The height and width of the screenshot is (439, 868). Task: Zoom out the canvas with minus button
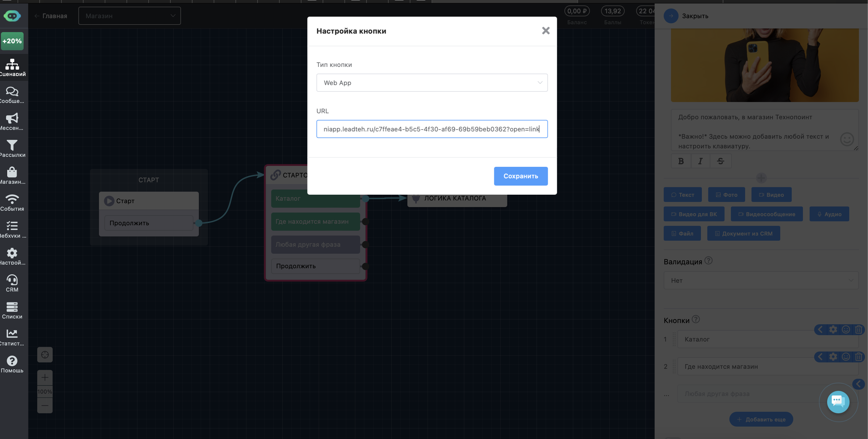(x=45, y=405)
